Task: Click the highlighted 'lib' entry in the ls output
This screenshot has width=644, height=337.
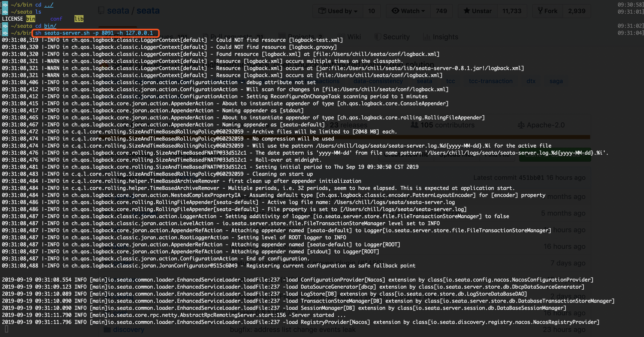Action: coord(79,19)
